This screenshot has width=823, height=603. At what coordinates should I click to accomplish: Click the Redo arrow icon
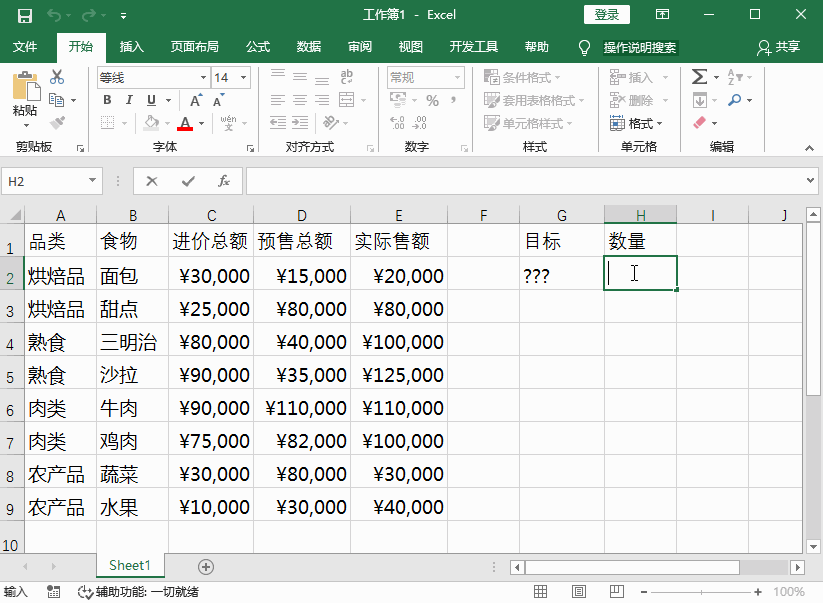(89, 15)
